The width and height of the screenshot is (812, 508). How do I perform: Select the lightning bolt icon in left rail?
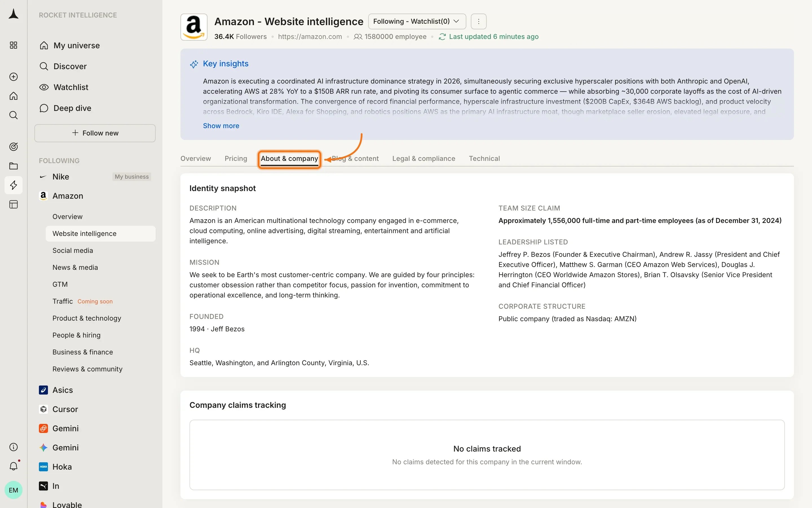coord(14,185)
